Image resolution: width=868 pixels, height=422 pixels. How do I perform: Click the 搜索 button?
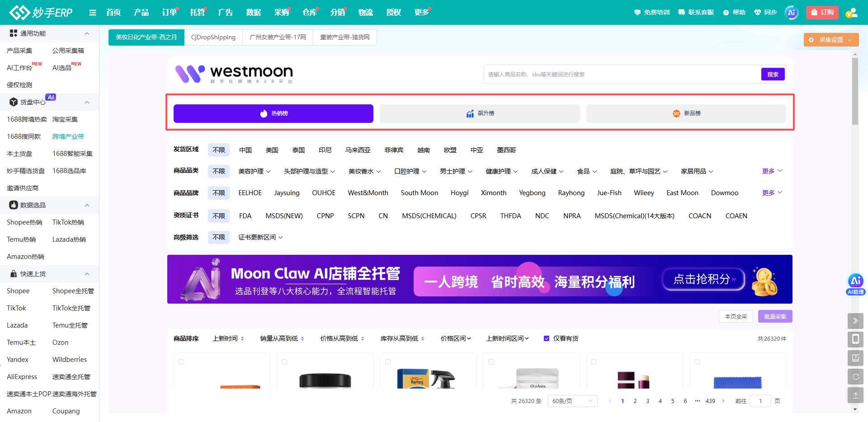(773, 75)
